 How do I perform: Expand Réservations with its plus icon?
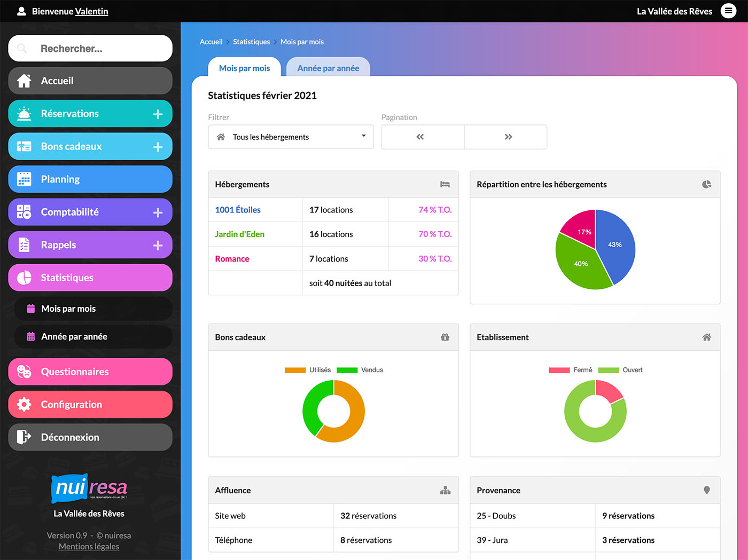click(158, 114)
